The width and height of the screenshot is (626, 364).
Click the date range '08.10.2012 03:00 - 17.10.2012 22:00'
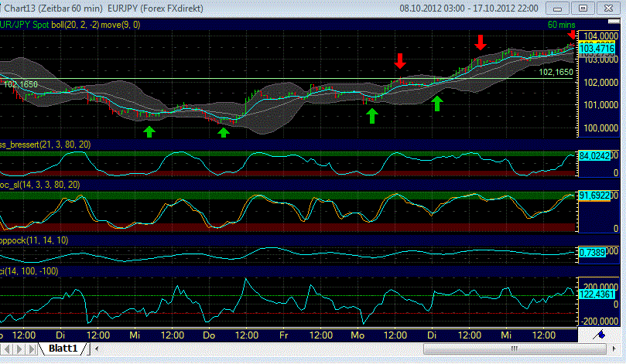coord(469,9)
